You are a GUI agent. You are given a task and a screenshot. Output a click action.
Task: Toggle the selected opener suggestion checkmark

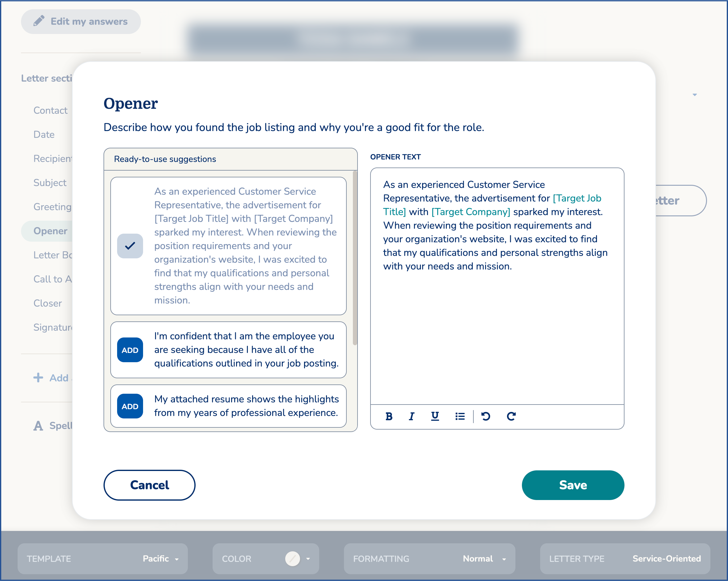tap(130, 245)
